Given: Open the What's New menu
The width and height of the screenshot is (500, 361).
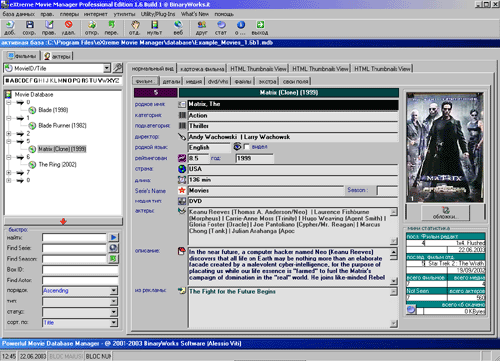Looking at the screenshot, I should pos(195,14).
